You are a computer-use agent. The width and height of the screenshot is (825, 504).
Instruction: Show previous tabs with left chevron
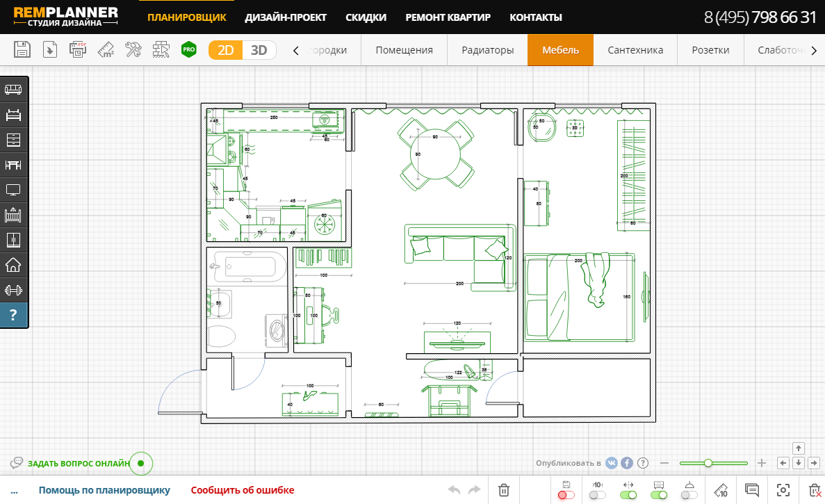point(295,51)
